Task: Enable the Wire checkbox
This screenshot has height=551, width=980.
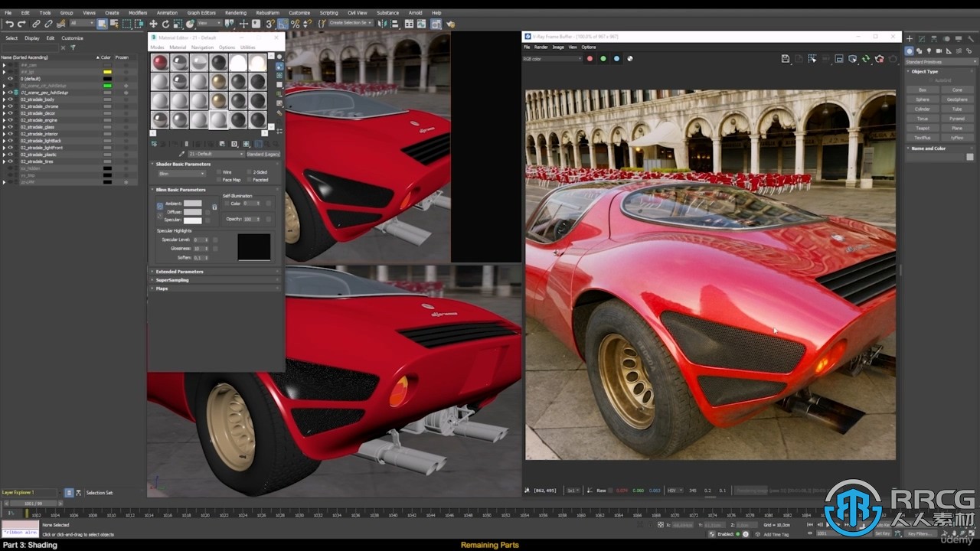Action: pyautogui.click(x=219, y=172)
